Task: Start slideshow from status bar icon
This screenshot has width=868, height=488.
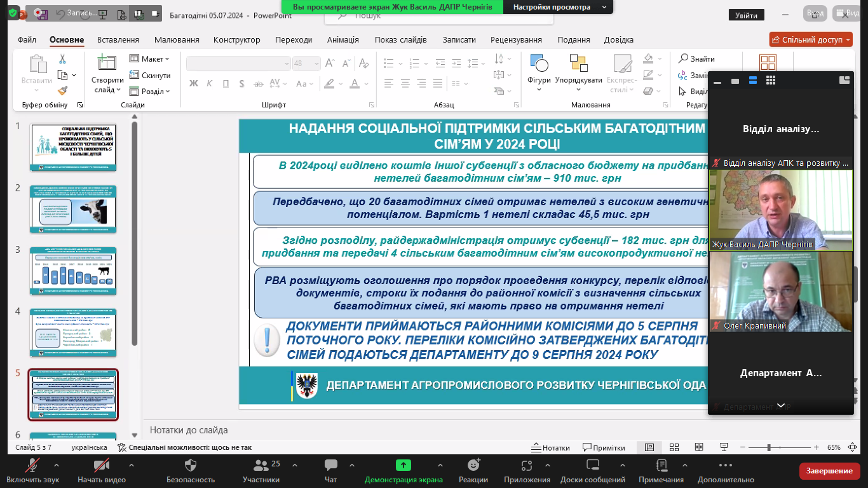Action: 724,447
